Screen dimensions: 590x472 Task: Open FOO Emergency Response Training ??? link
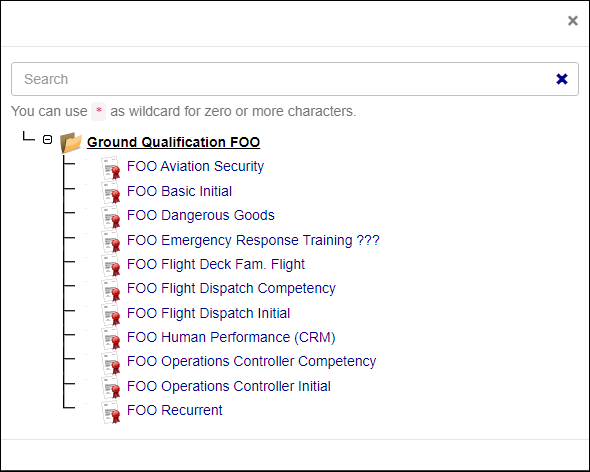[253, 240]
